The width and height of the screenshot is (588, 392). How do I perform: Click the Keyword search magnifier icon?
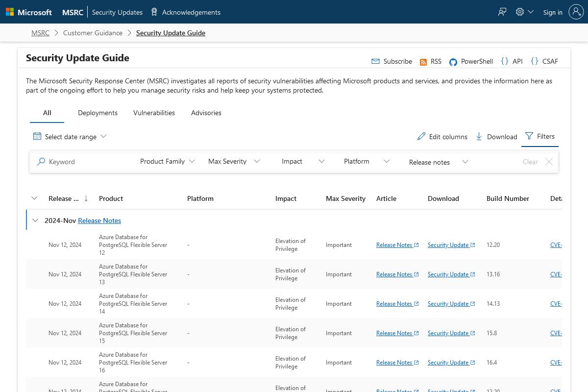(41, 161)
